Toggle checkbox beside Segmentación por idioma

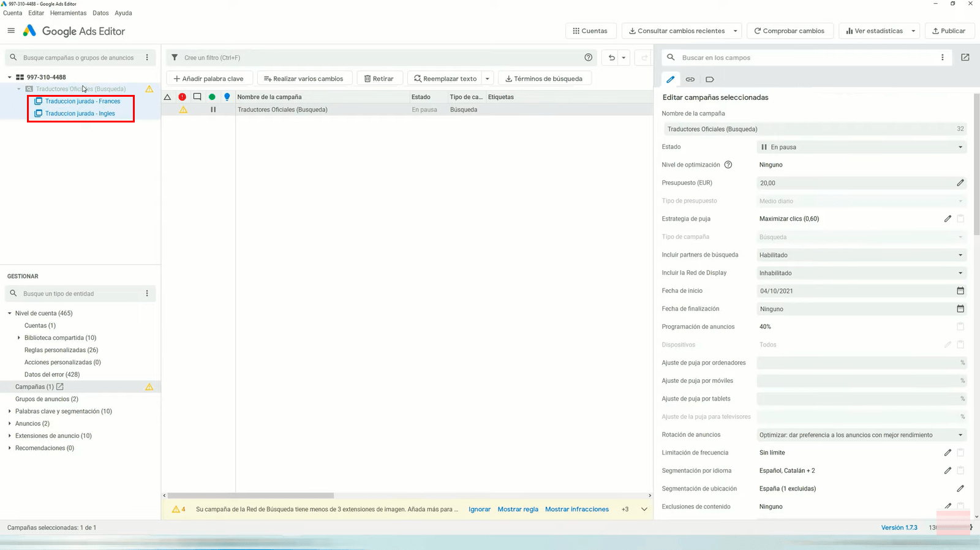(x=960, y=470)
